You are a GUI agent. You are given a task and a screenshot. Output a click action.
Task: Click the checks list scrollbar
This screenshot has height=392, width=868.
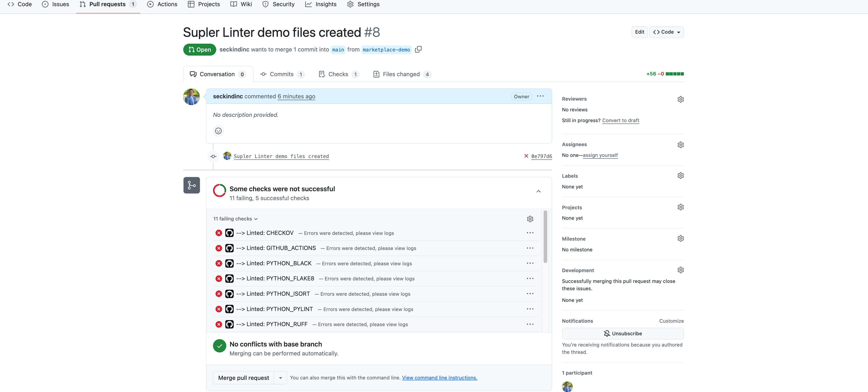[x=545, y=237]
